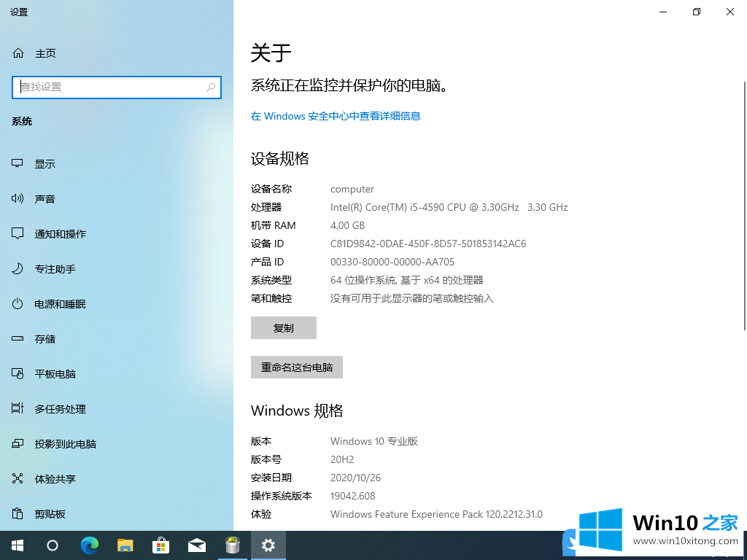Screen dimensions: 747x560
Task: Click the multitasking icon for 多任务处理
Action: tap(18, 408)
